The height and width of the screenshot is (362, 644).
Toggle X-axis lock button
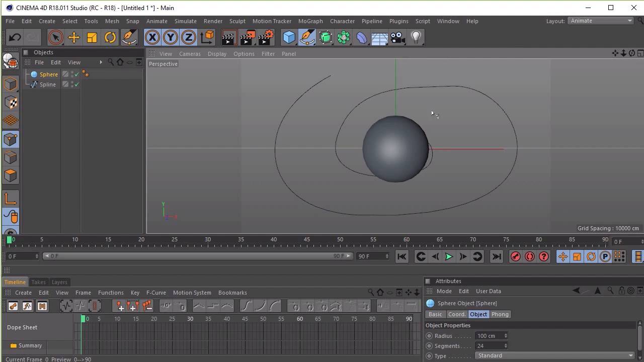coord(152,38)
